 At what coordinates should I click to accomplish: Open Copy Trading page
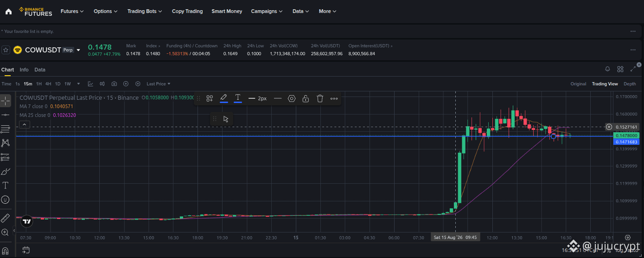click(x=187, y=11)
